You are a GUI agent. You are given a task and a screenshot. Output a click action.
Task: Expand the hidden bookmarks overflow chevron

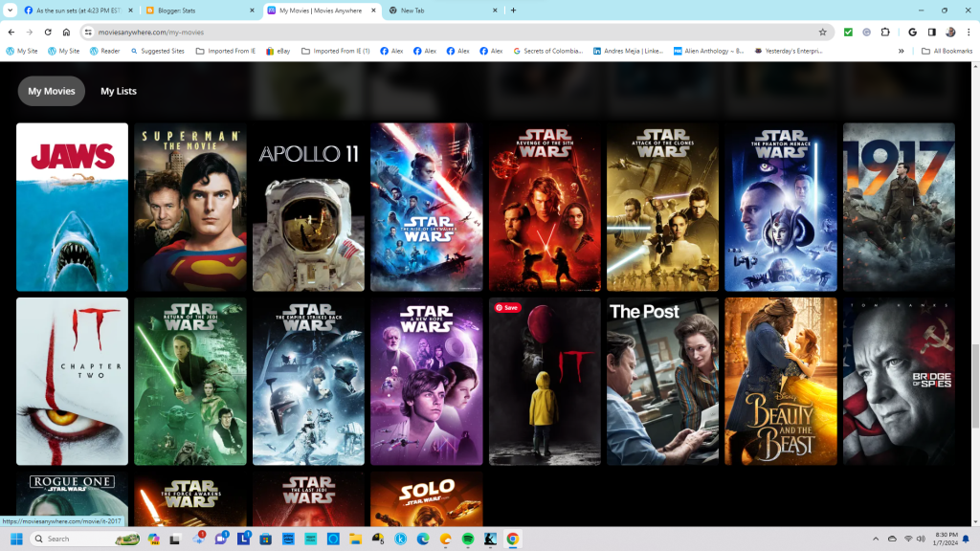pos(901,51)
